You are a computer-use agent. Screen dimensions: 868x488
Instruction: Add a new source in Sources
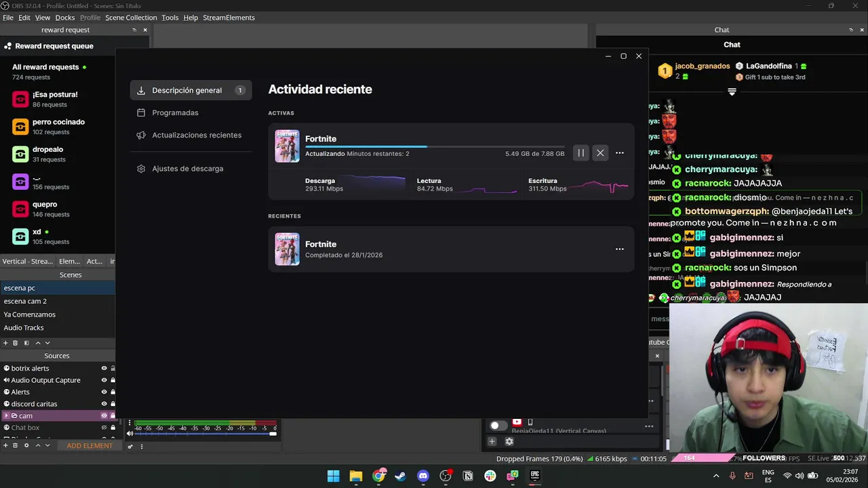(5, 445)
